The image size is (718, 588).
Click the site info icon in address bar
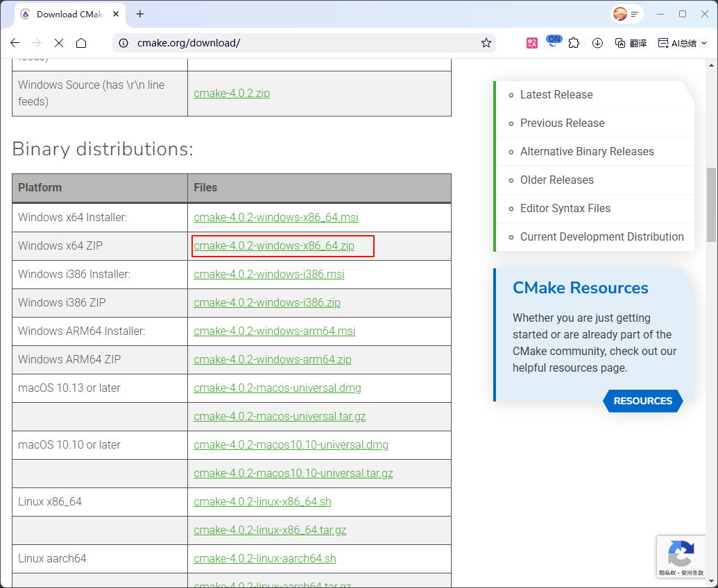[x=123, y=43]
